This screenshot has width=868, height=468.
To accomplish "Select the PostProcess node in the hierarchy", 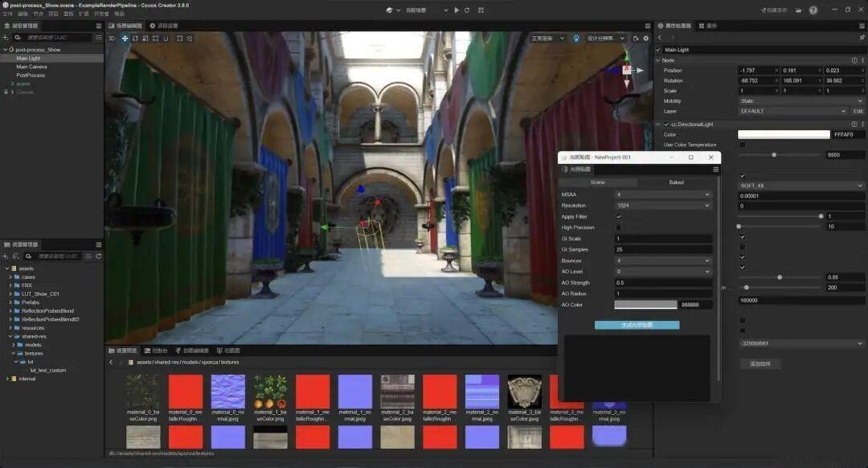I will click(x=31, y=75).
